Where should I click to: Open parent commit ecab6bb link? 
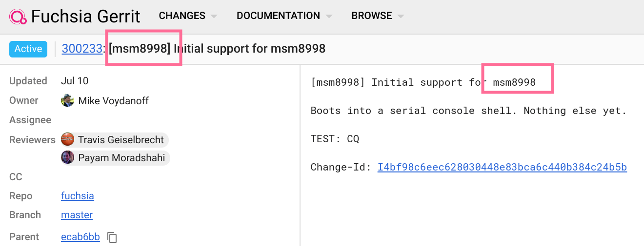coord(80,237)
